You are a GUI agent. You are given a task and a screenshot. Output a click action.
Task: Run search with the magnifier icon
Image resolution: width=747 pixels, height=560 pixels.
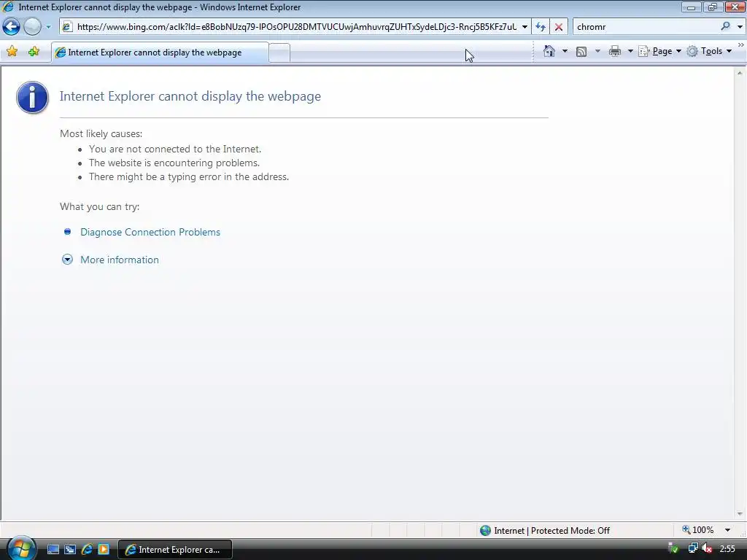pyautogui.click(x=725, y=26)
